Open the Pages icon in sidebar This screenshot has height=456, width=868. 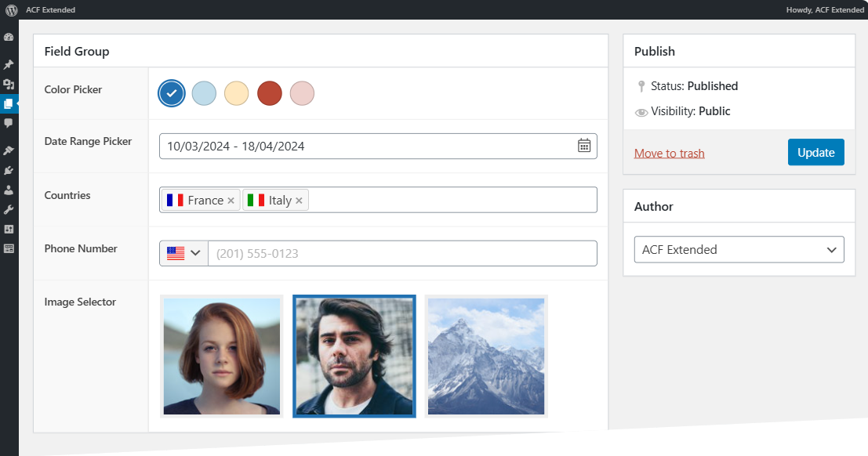[9, 103]
